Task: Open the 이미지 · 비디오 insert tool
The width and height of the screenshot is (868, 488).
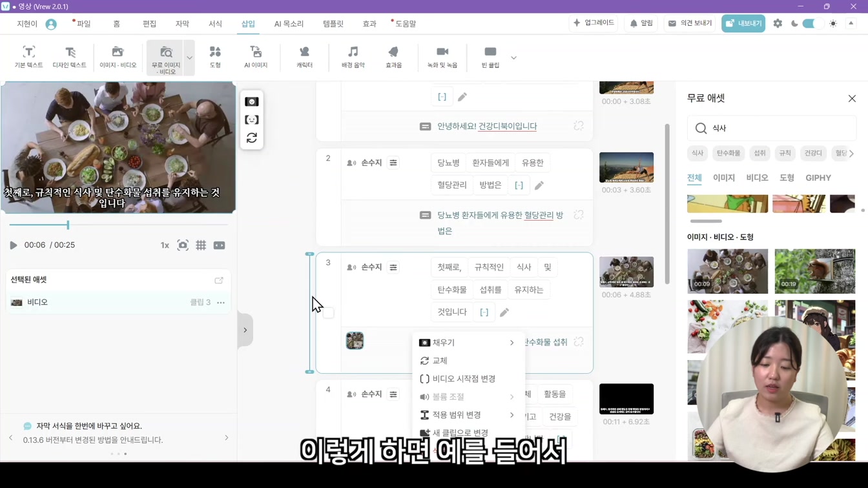Action: click(x=118, y=57)
